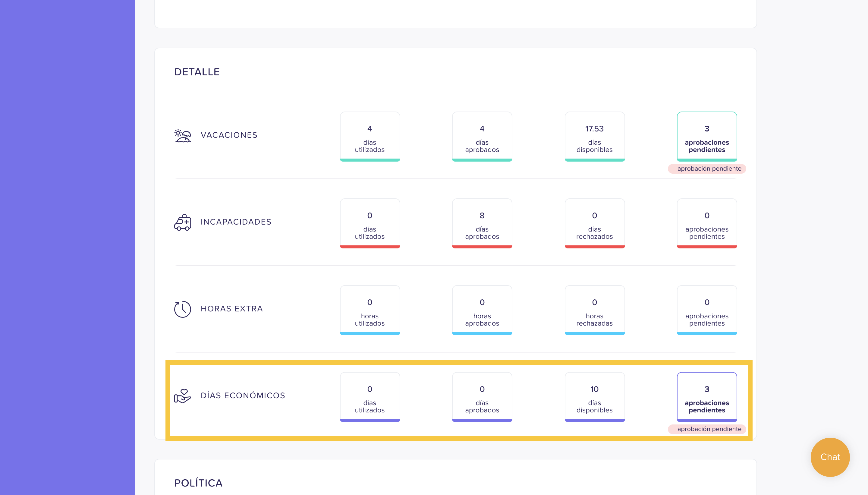Click Vacaciones aprobación pendiente badge
This screenshot has width=868, height=495.
(x=707, y=169)
